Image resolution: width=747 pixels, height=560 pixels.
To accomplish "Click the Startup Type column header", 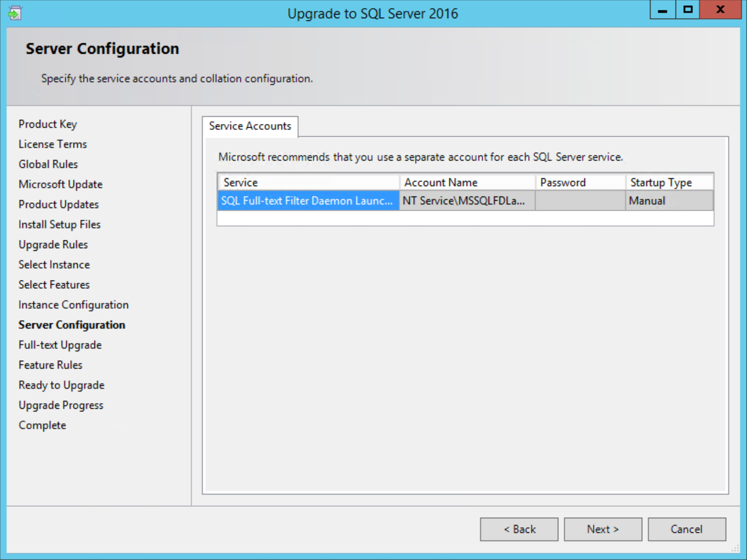I will point(669,182).
